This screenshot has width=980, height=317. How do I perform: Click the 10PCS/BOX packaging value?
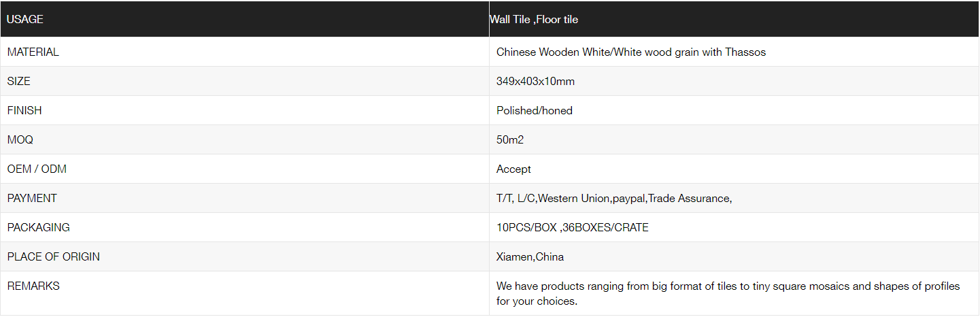(x=572, y=228)
